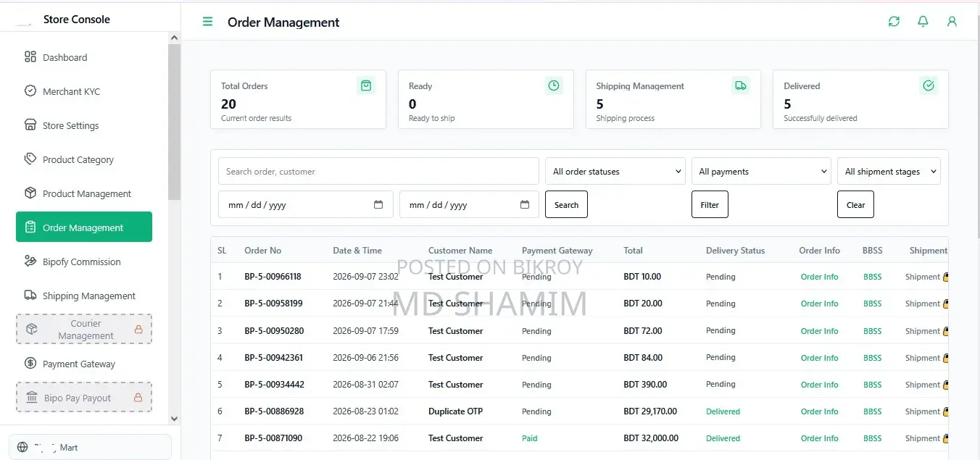Open Order Info for BP-5-00966118
This screenshot has width=980, height=460.
[x=819, y=277]
